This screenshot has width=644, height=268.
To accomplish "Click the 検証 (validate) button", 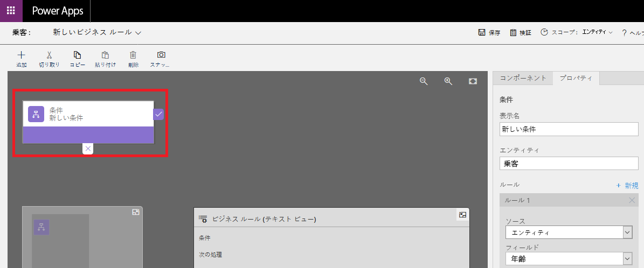I will pyautogui.click(x=521, y=33).
